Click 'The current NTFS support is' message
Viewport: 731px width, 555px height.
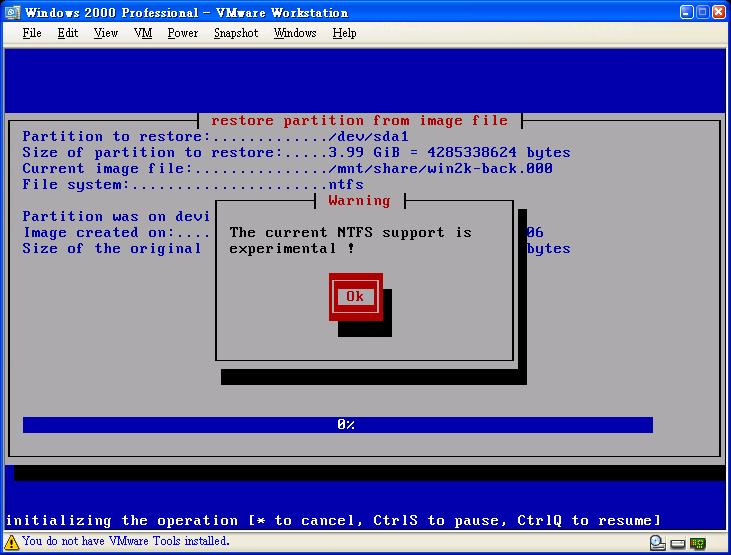pos(350,232)
